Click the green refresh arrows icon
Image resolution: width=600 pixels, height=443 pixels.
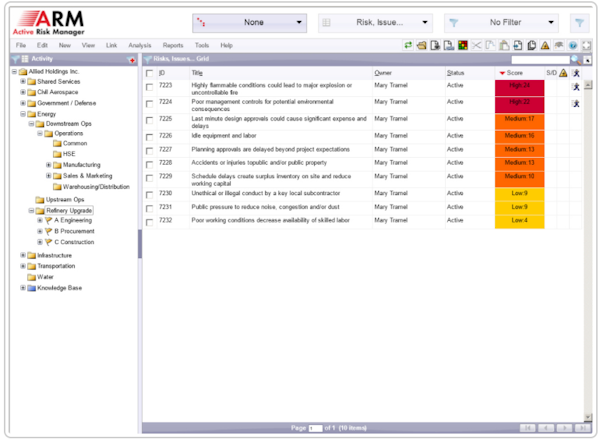point(408,46)
